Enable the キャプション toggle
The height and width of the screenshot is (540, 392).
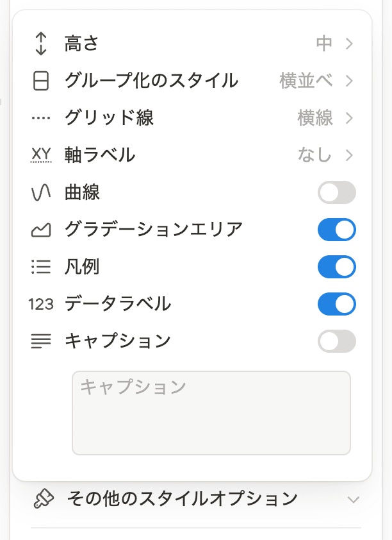pyautogui.click(x=337, y=341)
